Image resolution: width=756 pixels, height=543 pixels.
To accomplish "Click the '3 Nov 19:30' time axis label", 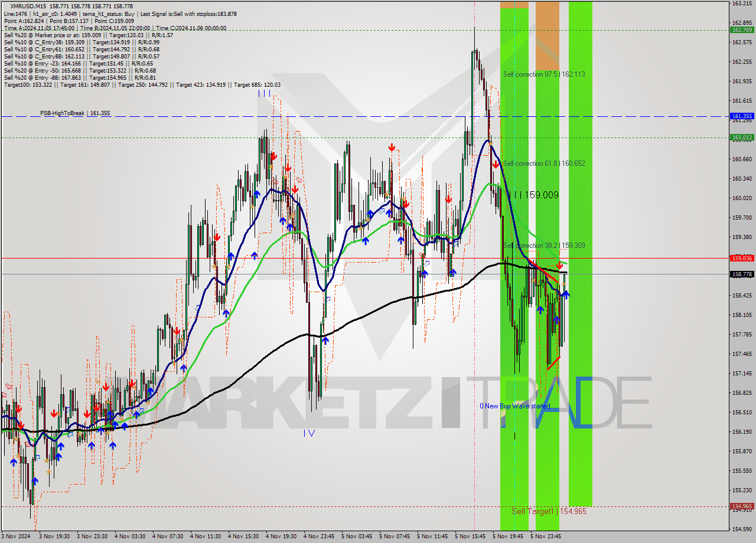I will [54, 537].
